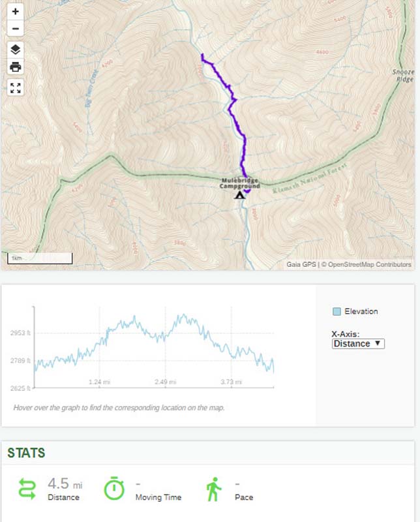Print the map view
The width and height of the screenshot is (420, 522).
click(16, 67)
